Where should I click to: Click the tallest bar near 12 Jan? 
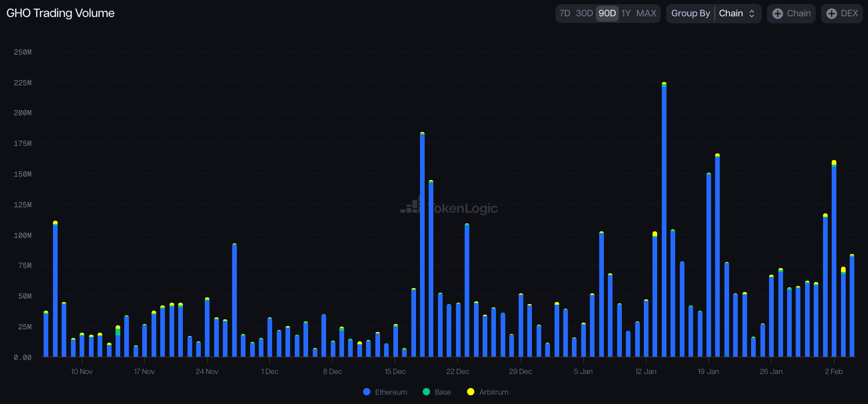click(x=664, y=219)
